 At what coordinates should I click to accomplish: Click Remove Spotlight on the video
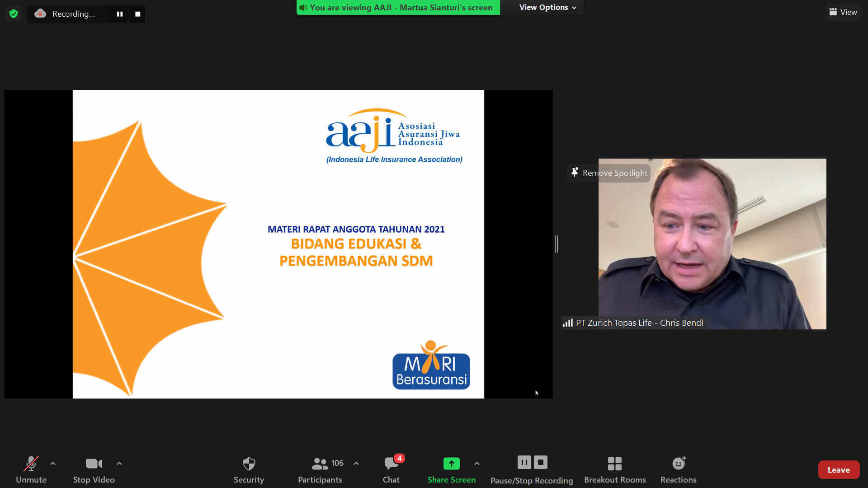point(609,173)
